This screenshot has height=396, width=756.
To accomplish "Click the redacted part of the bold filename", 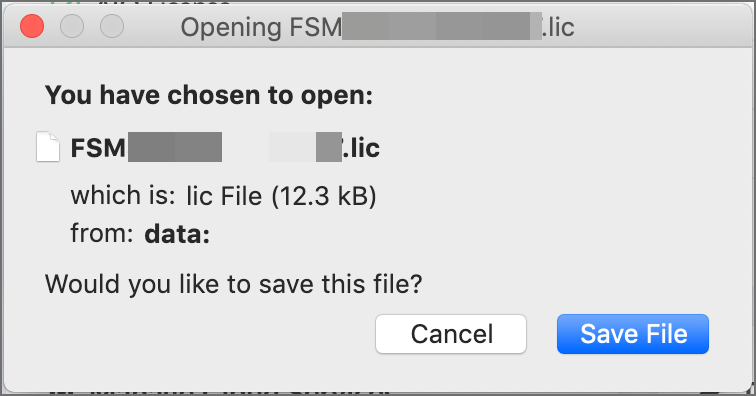I will 235,147.
